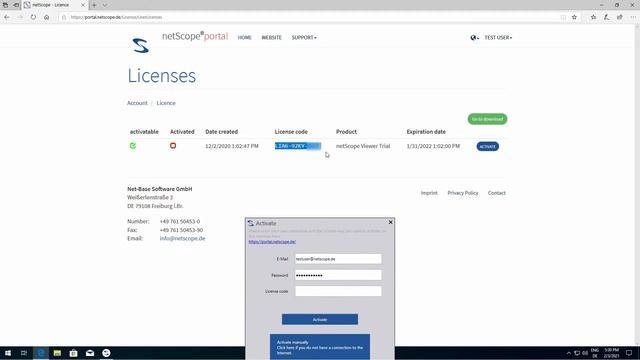Viewport: 640px width, 360px height.
Task: Click the Edge icon in the taskbar
Action: (41, 353)
